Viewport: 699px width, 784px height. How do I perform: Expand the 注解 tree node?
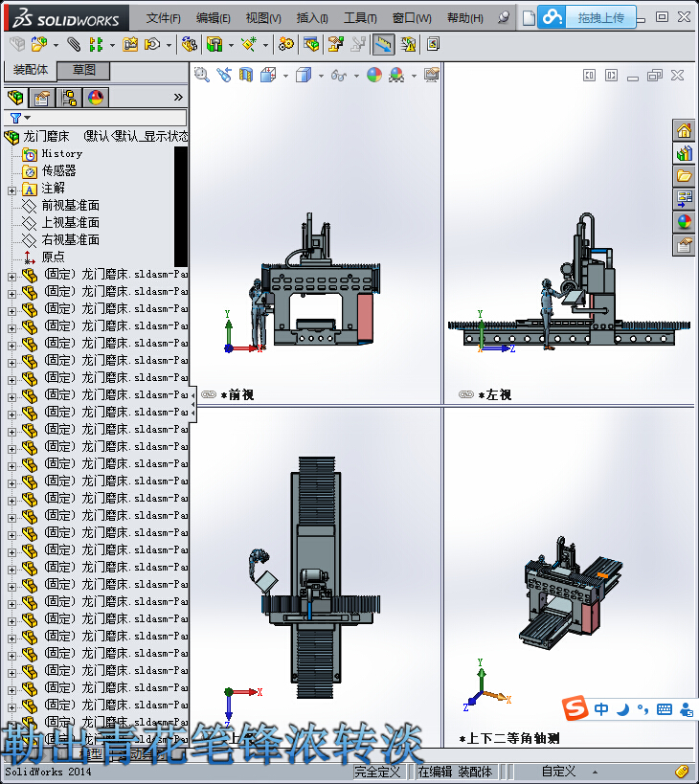12,190
